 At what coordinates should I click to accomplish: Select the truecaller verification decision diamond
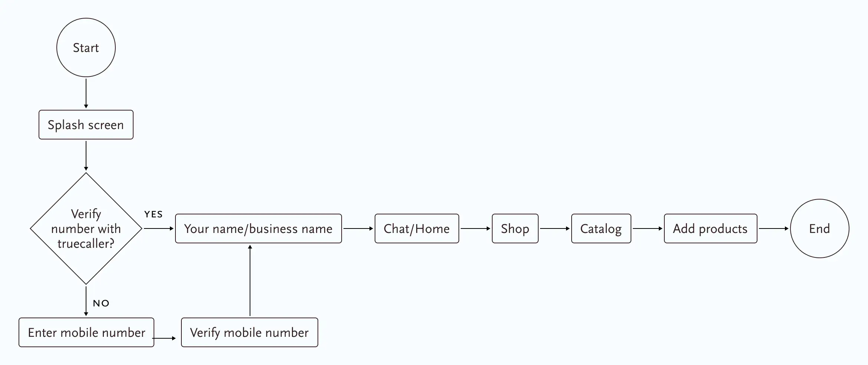(x=86, y=228)
